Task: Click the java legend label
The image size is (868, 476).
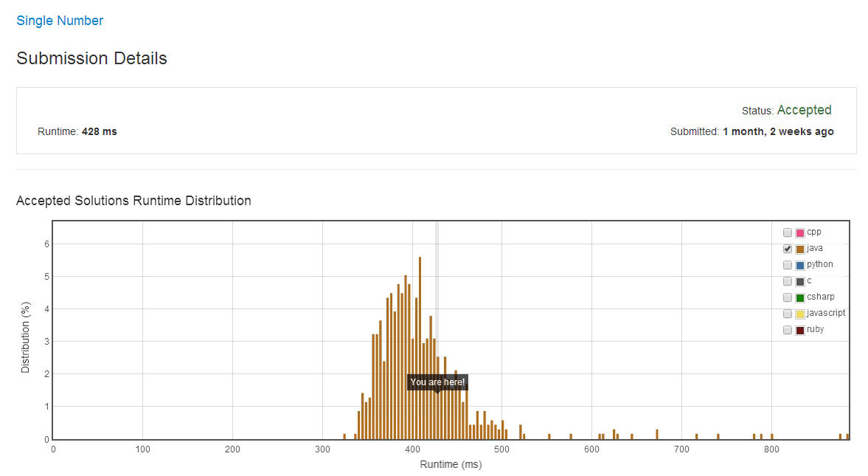Action: pyautogui.click(x=814, y=248)
